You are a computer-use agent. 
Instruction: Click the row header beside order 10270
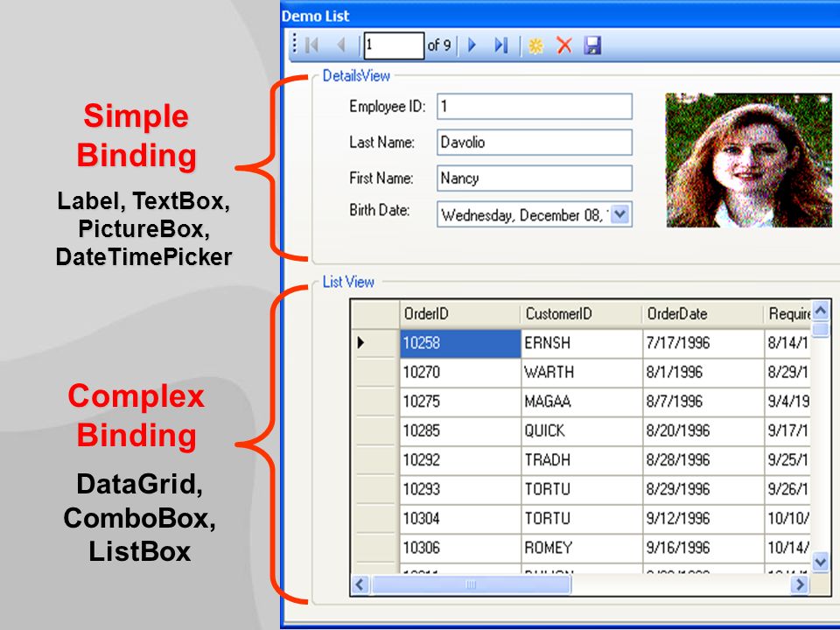pyautogui.click(x=375, y=372)
